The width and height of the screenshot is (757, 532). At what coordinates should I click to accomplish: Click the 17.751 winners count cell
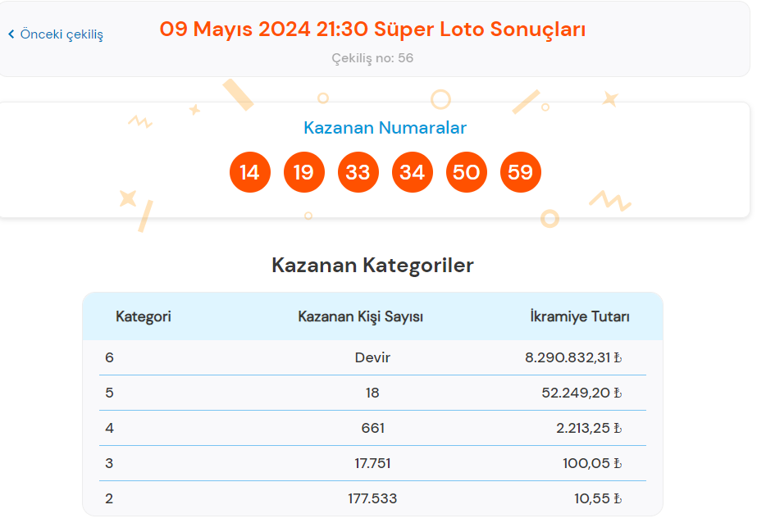(372, 463)
